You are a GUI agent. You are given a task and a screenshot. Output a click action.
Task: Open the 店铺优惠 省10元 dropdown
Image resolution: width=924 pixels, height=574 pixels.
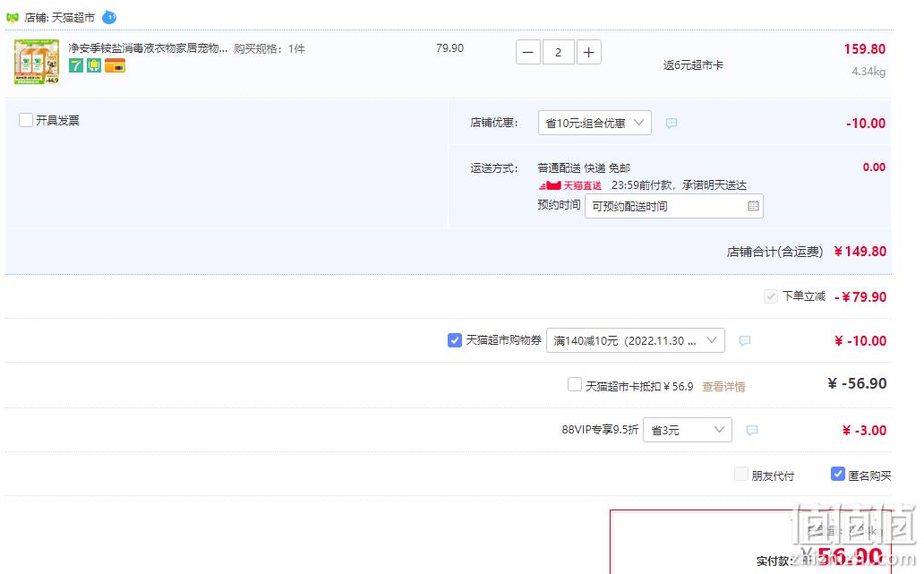(x=595, y=123)
